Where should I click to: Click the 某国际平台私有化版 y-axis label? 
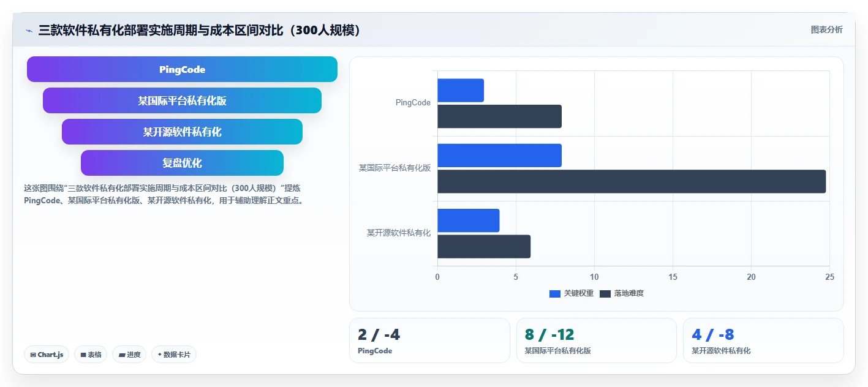click(x=395, y=168)
